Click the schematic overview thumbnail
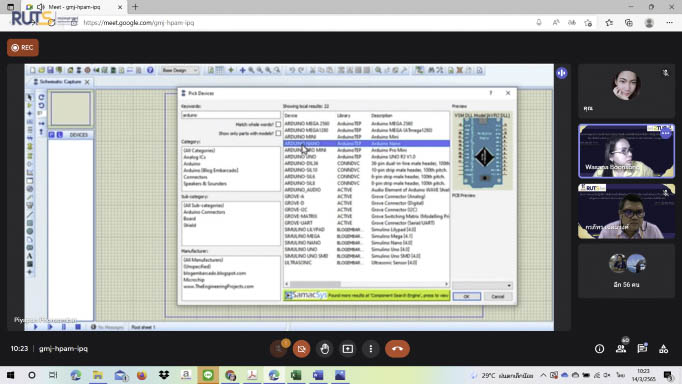 click(70, 108)
